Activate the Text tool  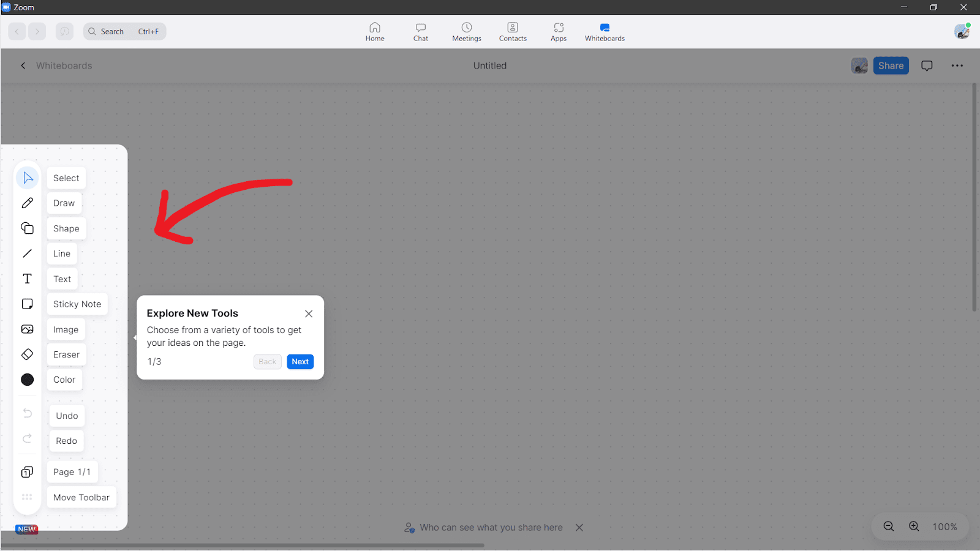[27, 279]
